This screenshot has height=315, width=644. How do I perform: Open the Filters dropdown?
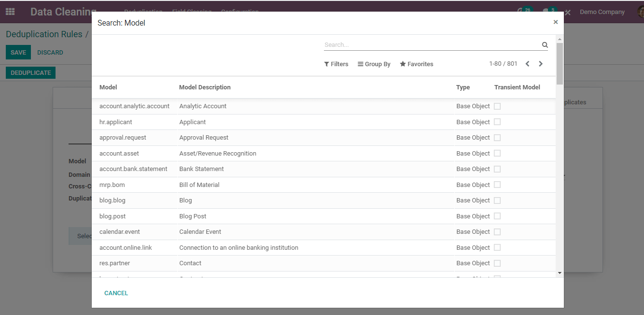pos(336,64)
